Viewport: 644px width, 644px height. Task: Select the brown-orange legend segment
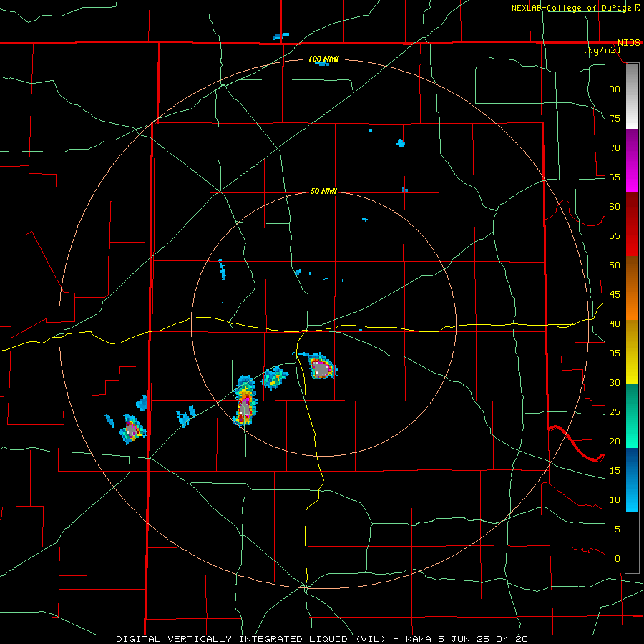[x=632, y=288]
